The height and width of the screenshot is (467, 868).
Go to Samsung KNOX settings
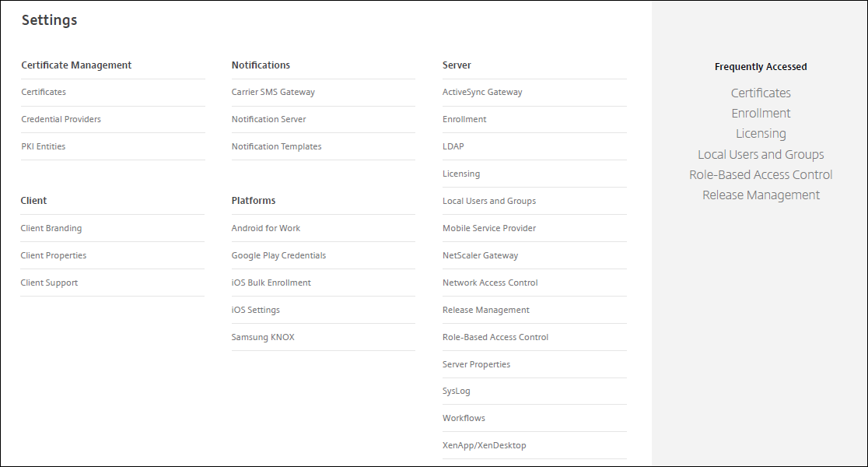[263, 337]
